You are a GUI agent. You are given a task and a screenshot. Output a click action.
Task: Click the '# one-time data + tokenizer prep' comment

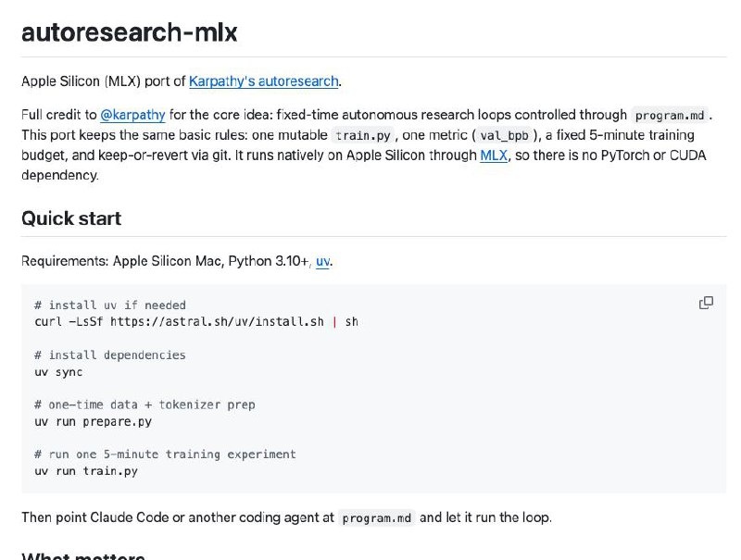point(144,405)
